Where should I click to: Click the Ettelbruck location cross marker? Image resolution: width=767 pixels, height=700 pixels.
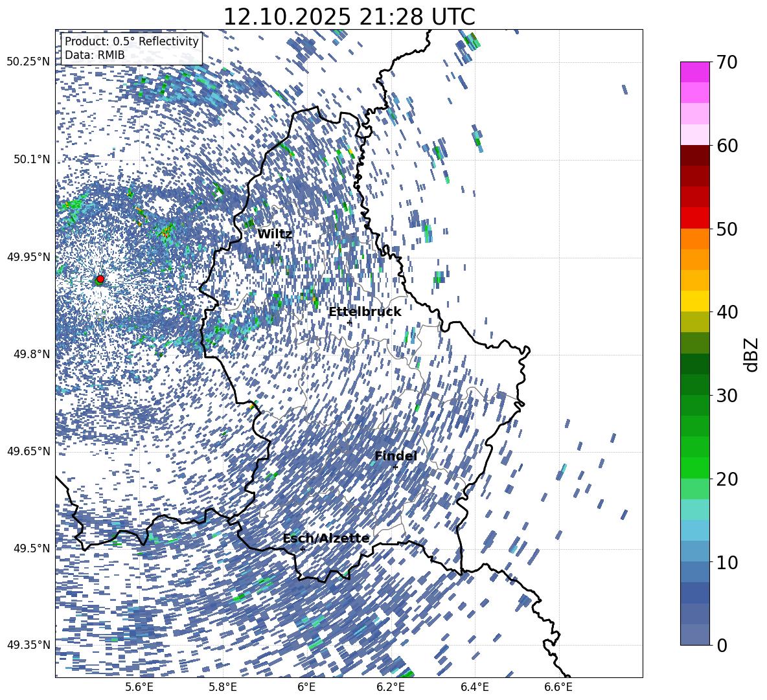point(349,322)
